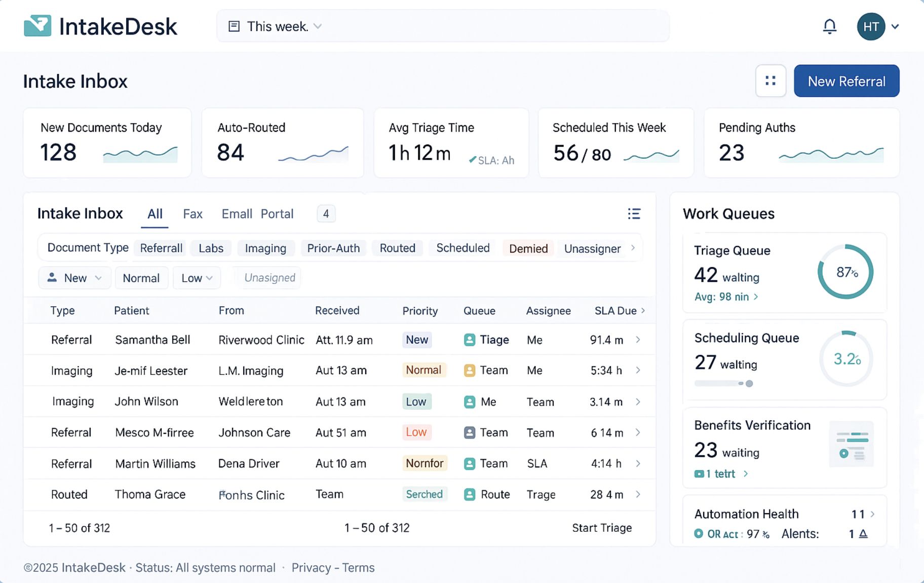Click the list view icon in inbox
The image size is (924, 583).
[x=634, y=214]
